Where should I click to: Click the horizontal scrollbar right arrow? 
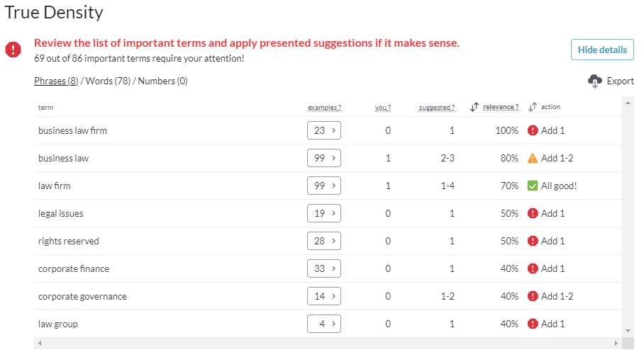[616, 344]
